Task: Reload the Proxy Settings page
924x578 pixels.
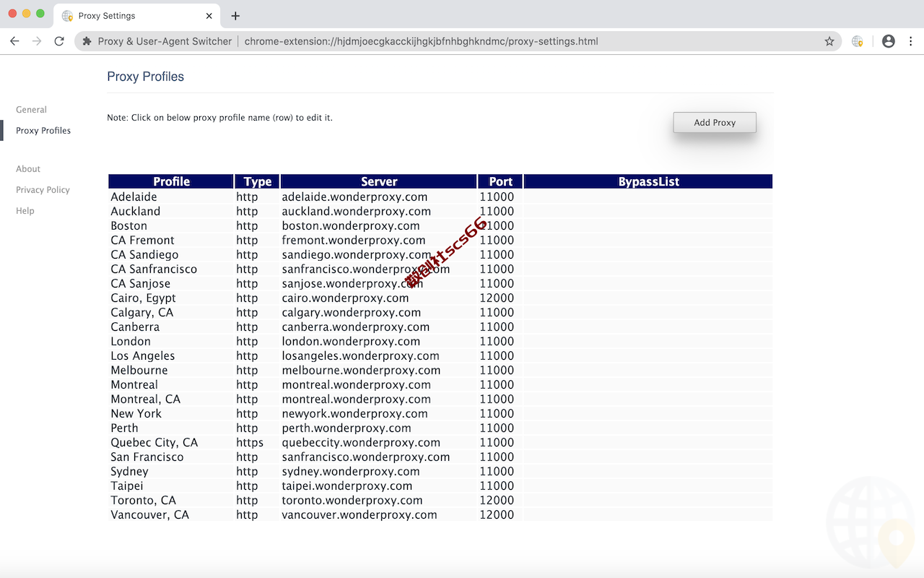Action: coord(59,41)
